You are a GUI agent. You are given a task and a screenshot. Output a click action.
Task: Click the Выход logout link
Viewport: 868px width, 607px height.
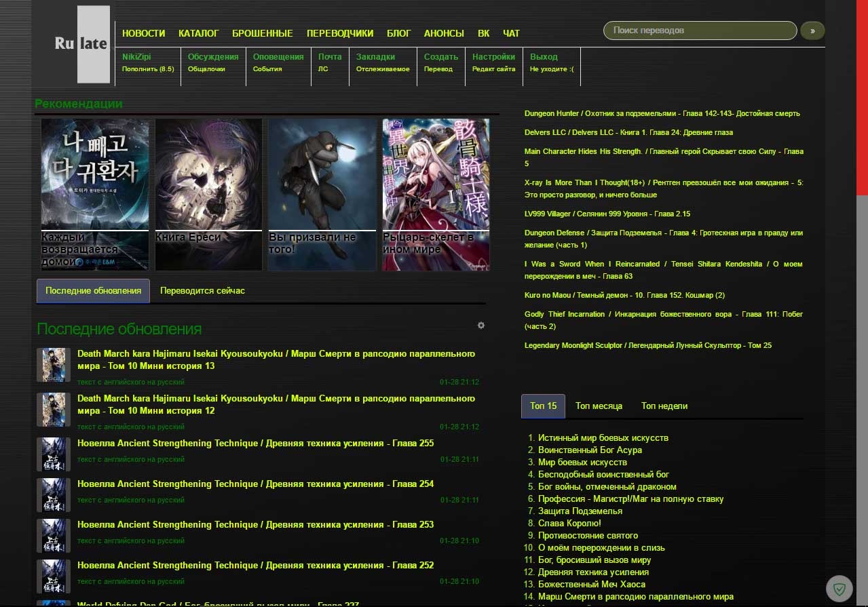click(544, 57)
